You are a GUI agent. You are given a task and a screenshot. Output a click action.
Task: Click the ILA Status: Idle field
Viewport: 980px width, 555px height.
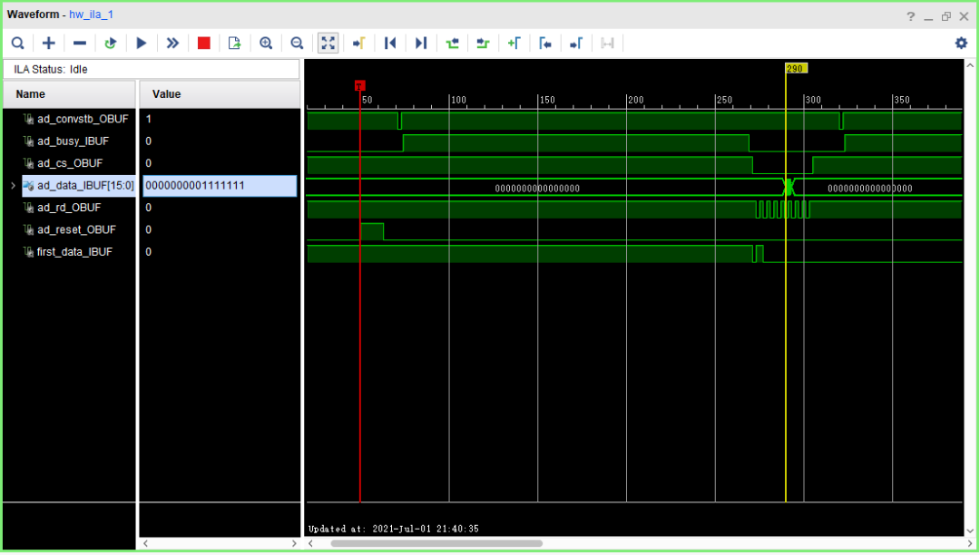[152, 69]
